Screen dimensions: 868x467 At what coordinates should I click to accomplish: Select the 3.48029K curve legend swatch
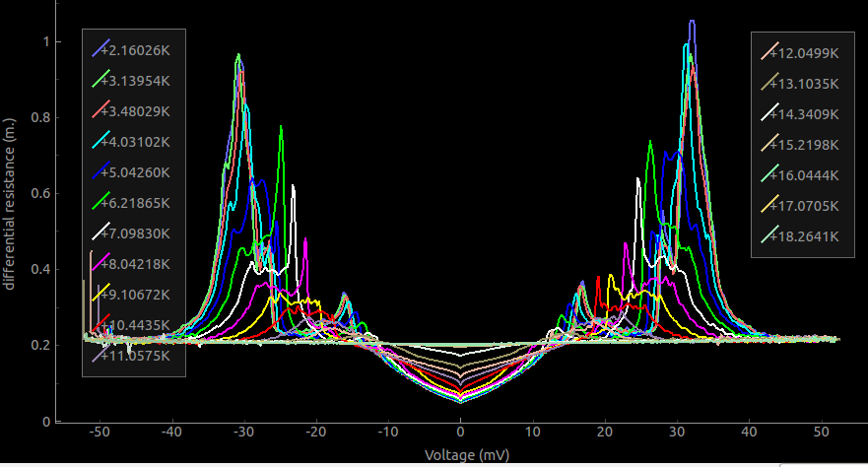click(100, 109)
